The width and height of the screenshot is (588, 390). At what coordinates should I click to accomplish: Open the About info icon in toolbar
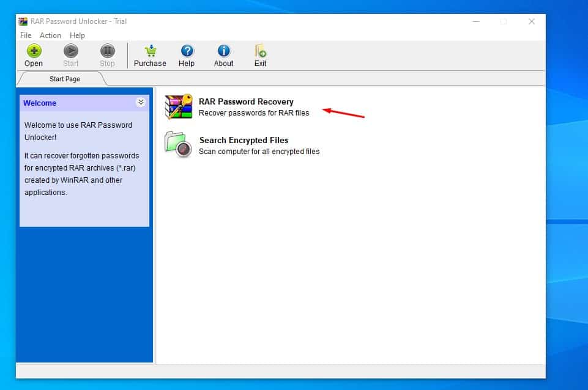tap(223, 51)
